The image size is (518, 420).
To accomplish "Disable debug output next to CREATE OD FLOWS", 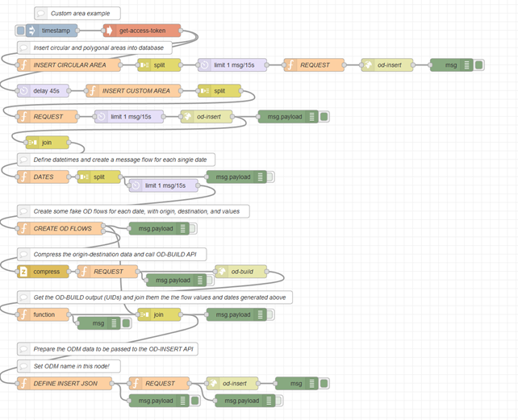I will (x=194, y=228).
